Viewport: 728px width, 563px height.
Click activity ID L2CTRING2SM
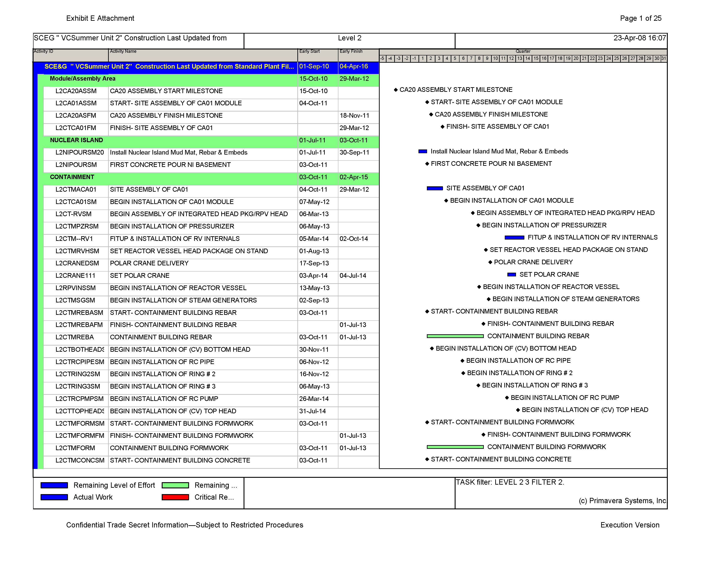(78, 374)
